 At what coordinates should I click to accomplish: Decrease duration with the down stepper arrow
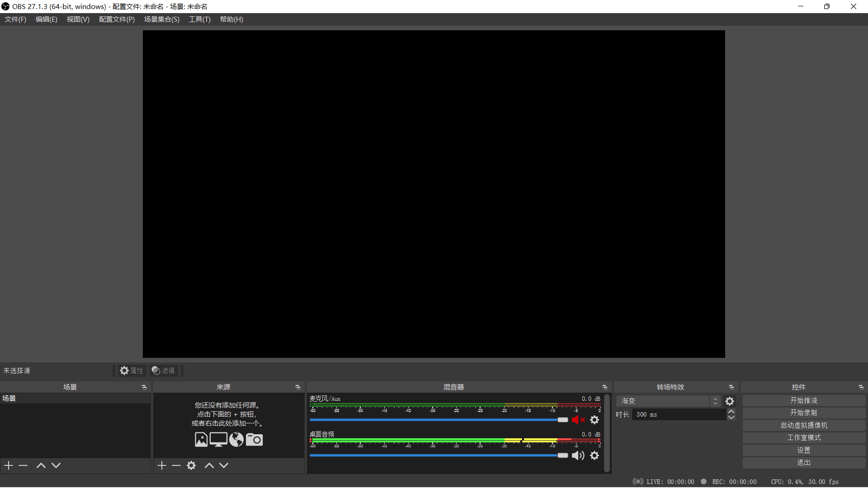[731, 418]
